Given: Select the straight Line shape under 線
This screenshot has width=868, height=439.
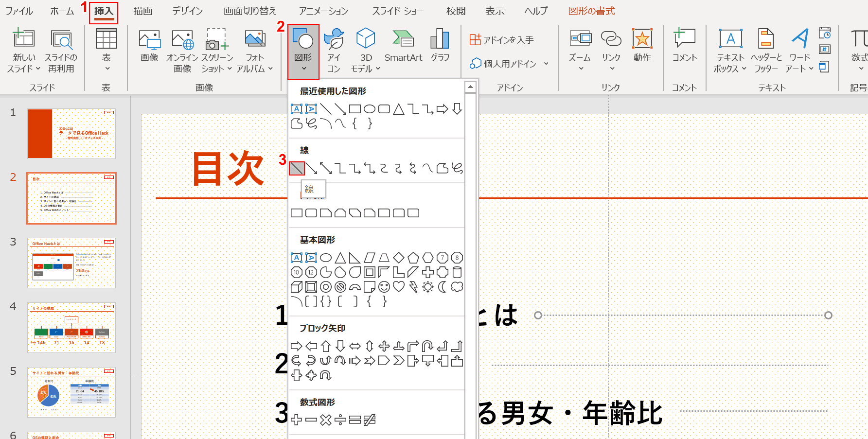Looking at the screenshot, I should click(x=297, y=168).
